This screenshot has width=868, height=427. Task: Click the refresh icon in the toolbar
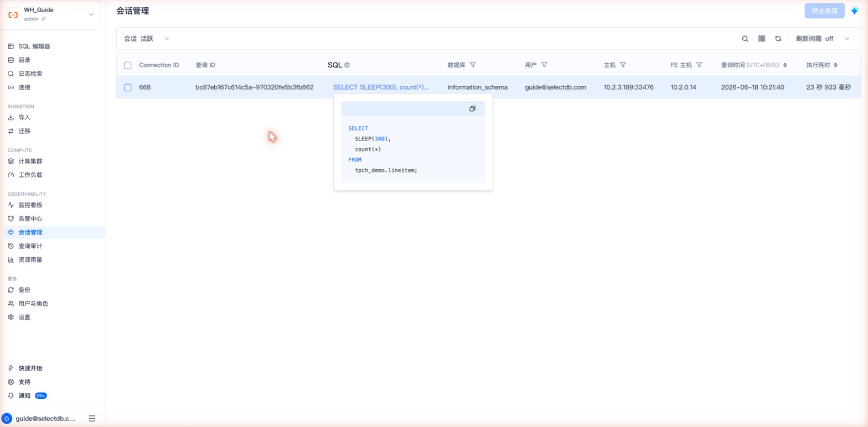778,39
